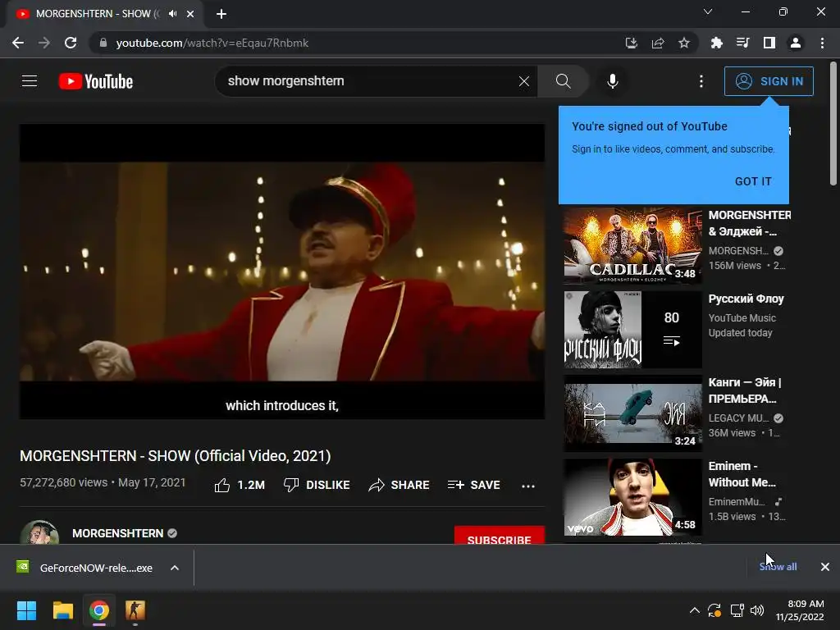Close the downloads bar
Image resolution: width=840 pixels, height=630 pixels.
coord(825,567)
